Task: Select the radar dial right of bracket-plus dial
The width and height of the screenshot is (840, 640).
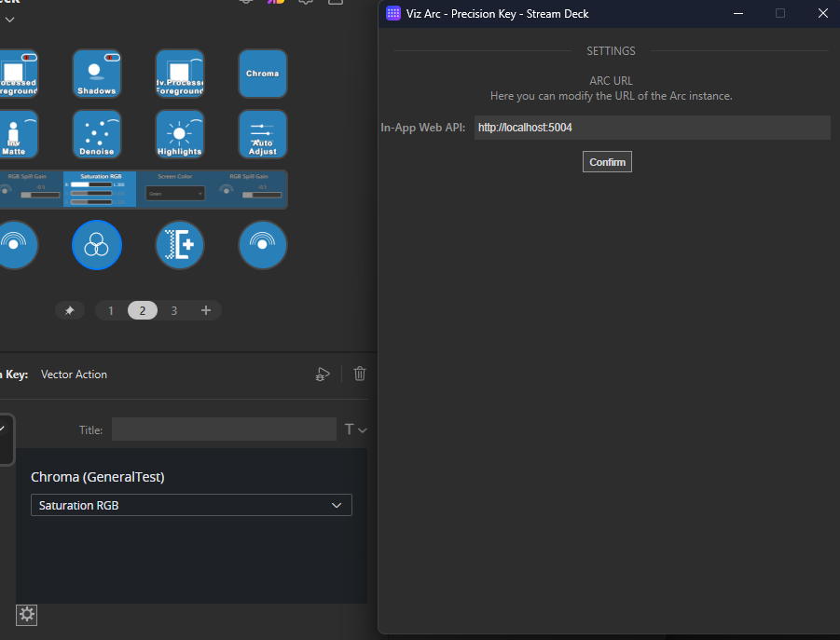Action: (263, 245)
